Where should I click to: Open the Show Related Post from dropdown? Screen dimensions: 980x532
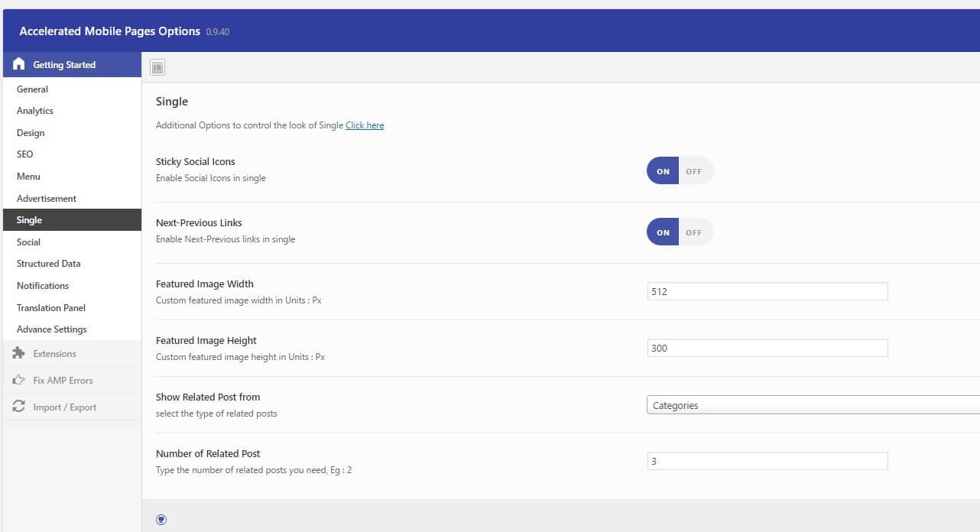coord(813,405)
